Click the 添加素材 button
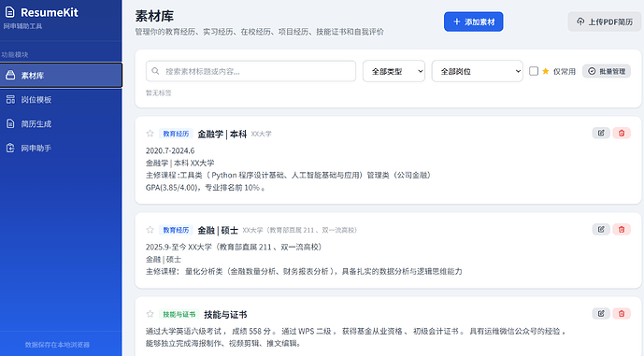This screenshot has width=644, height=356. pos(473,21)
